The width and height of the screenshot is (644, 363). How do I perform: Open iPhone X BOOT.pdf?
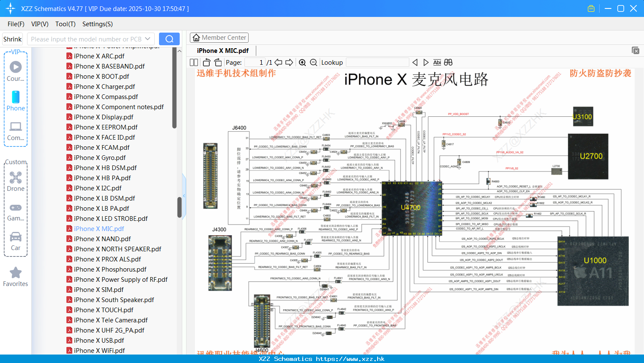(x=101, y=76)
